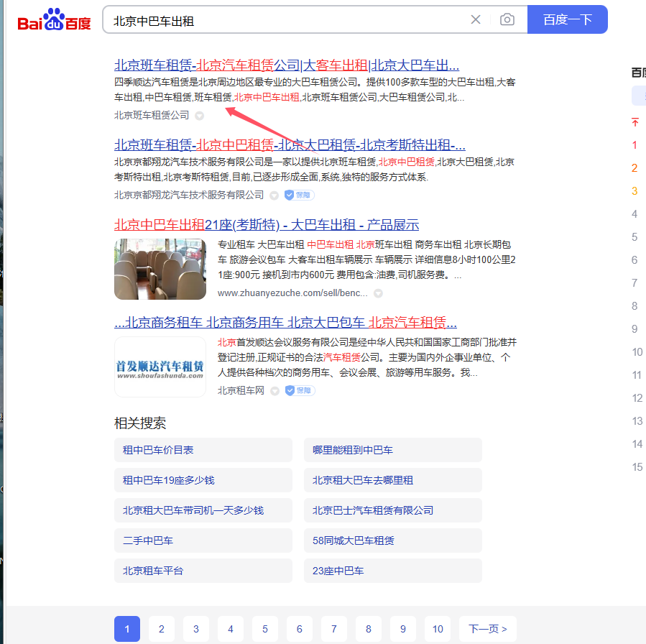Click the Baidu logo
The image size is (646, 644).
54,20
